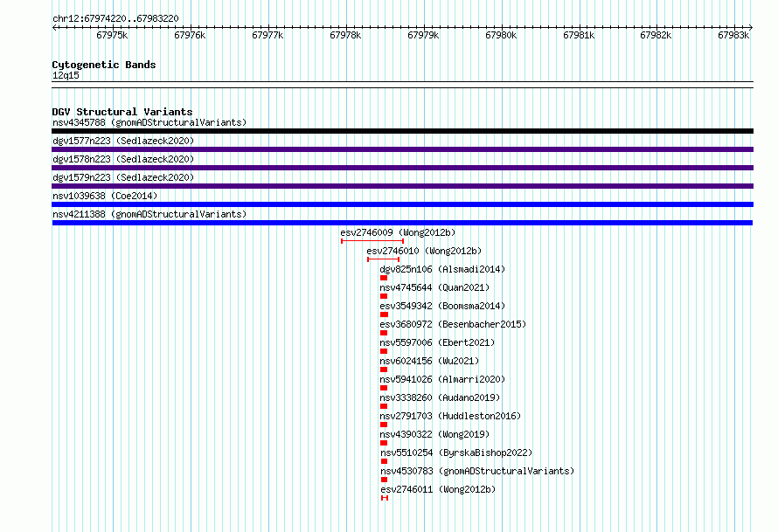Open nsv6024156 Wu2021 label
The image size is (778, 532).
430,361
